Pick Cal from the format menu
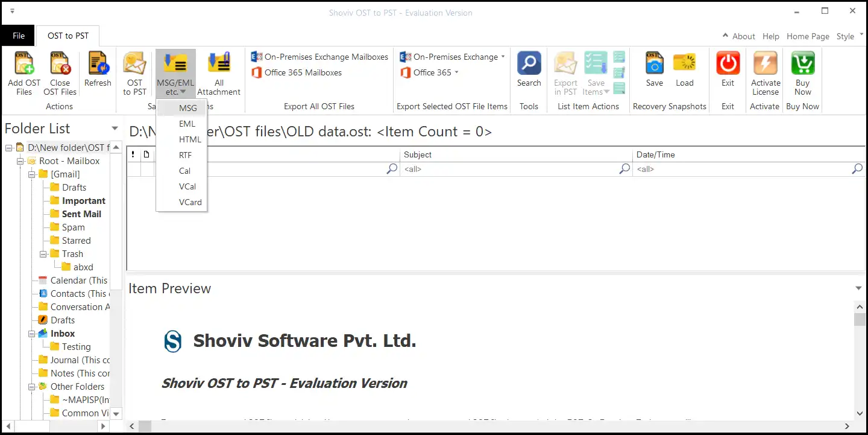868x435 pixels. pyautogui.click(x=181, y=171)
